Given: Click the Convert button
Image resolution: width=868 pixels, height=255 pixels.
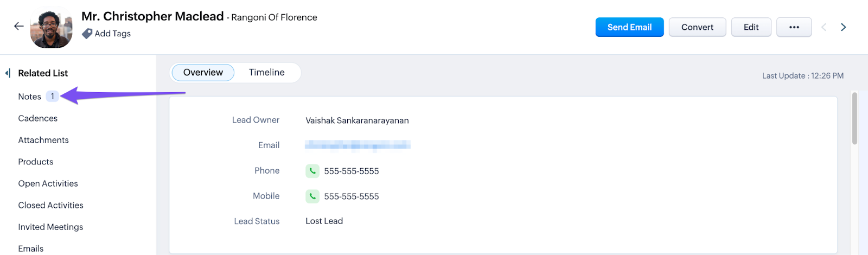Looking at the screenshot, I should [x=697, y=27].
